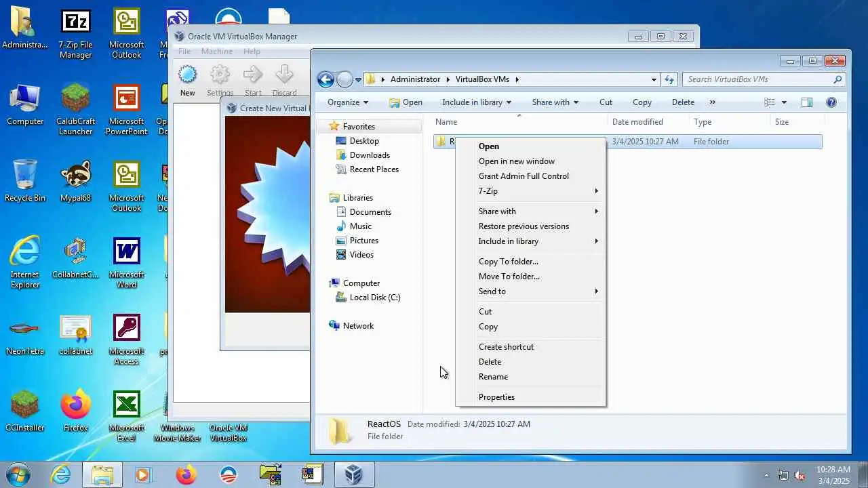The height and width of the screenshot is (488, 868).
Task: Select Network in the navigation pane
Action: click(x=358, y=326)
